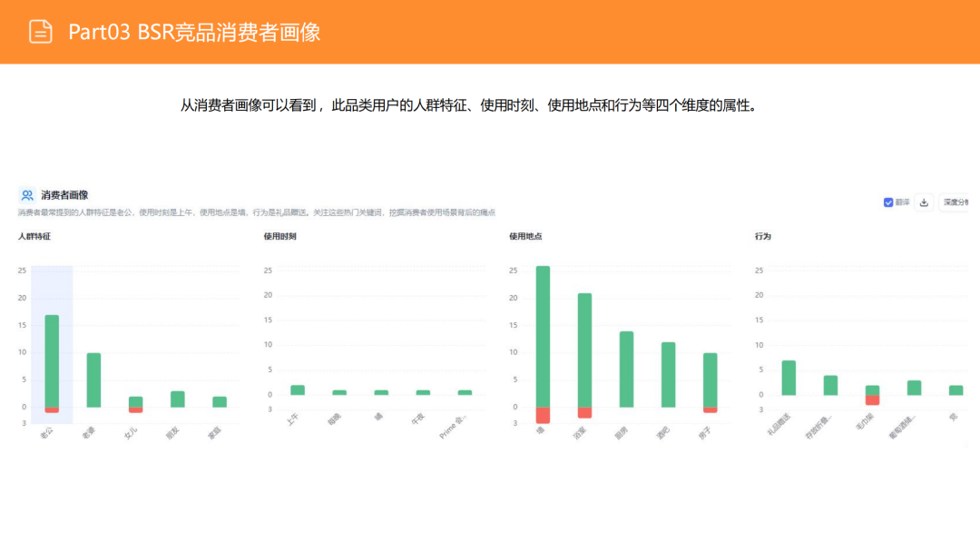980x552 pixels.
Task: Click the red segment under 房子 bar
Action: point(710,410)
